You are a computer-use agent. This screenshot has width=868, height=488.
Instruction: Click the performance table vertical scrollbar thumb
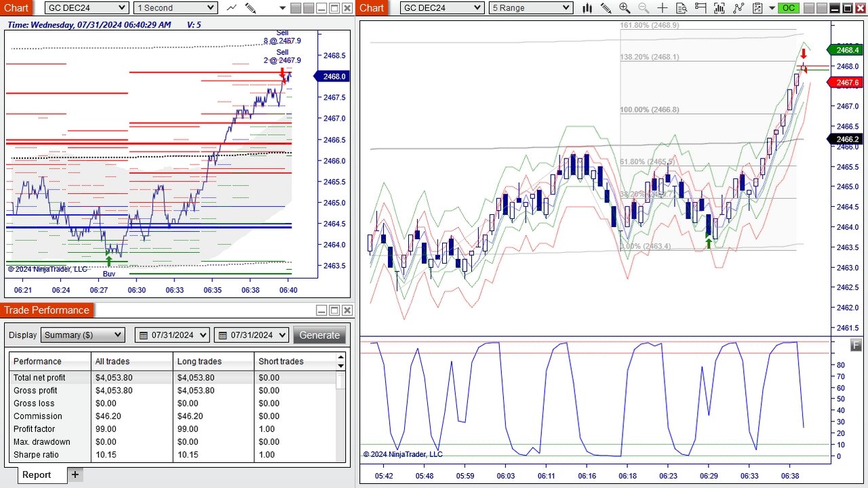[x=341, y=380]
